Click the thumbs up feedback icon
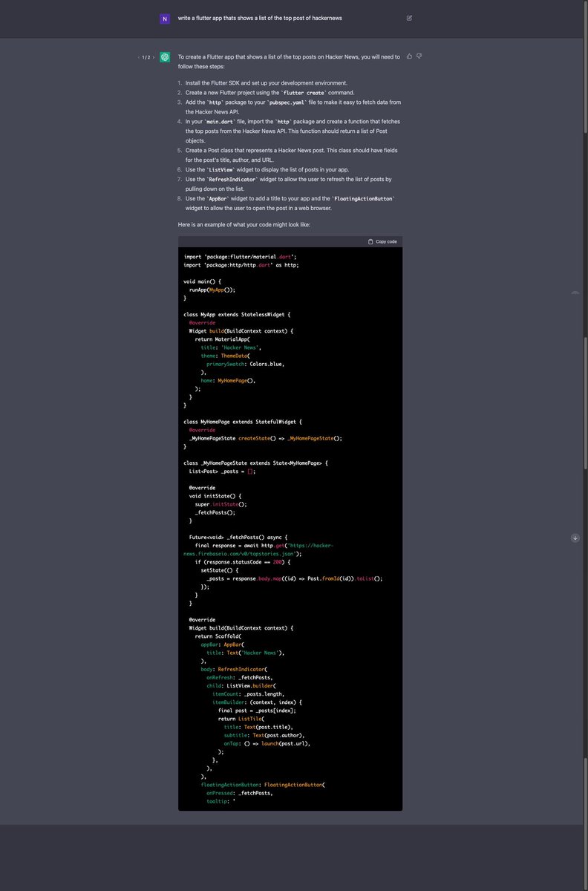 tap(409, 56)
